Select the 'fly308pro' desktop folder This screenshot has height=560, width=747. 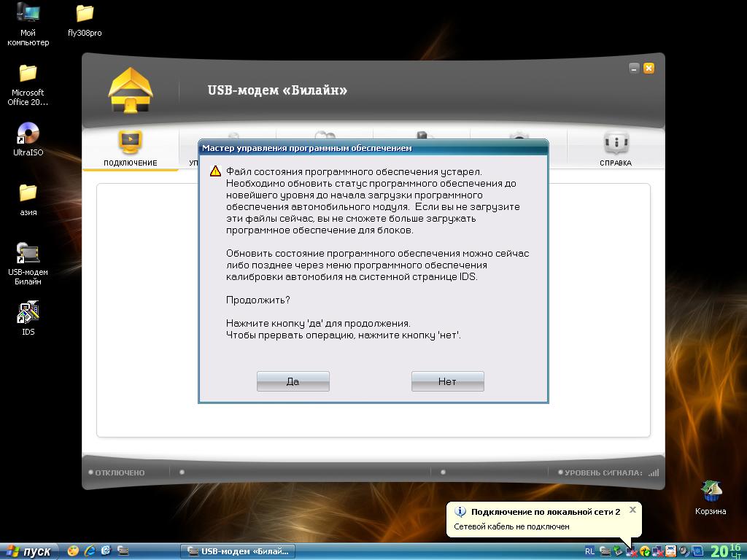[x=85, y=20]
